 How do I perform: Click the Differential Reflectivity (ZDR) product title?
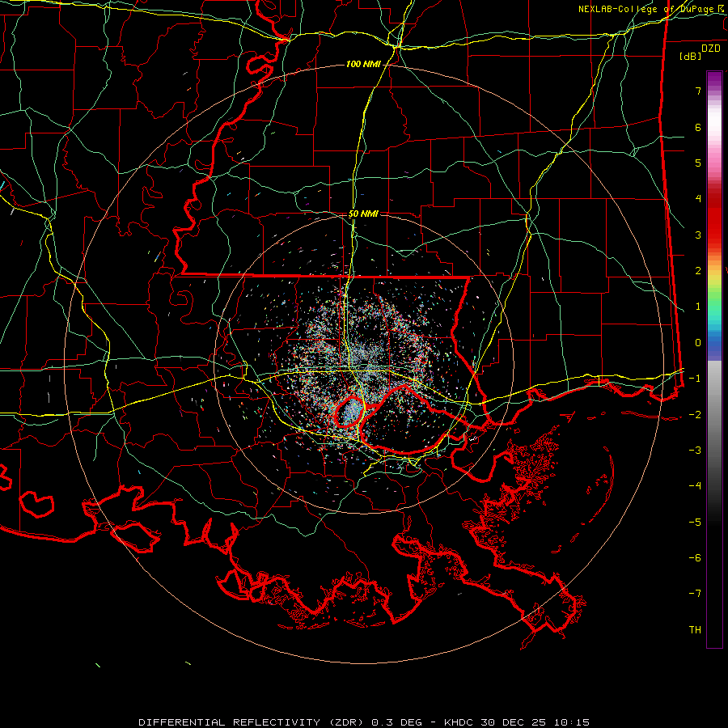pos(252,722)
